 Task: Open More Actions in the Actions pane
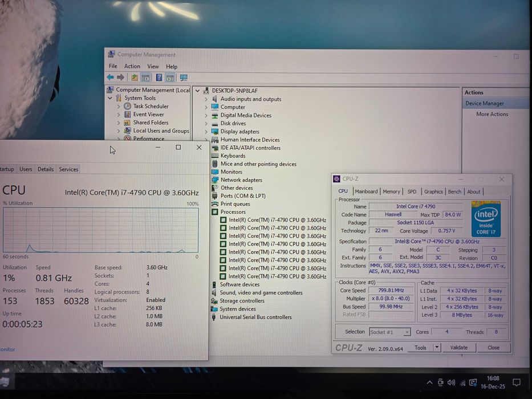492,114
